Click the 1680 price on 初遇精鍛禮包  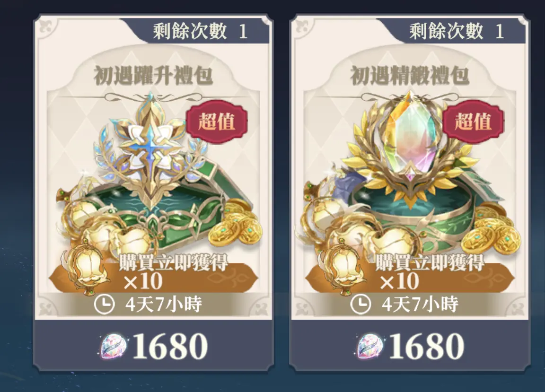pyautogui.click(x=426, y=346)
